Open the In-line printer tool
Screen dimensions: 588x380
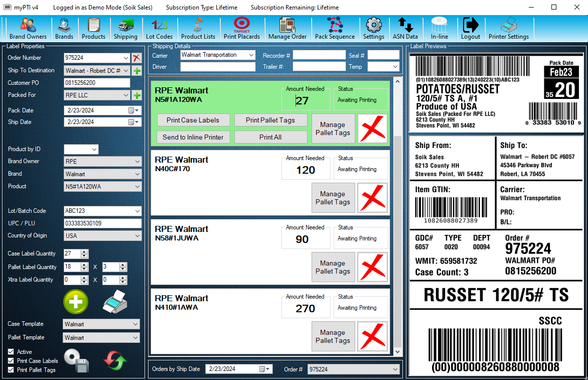click(x=439, y=29)
